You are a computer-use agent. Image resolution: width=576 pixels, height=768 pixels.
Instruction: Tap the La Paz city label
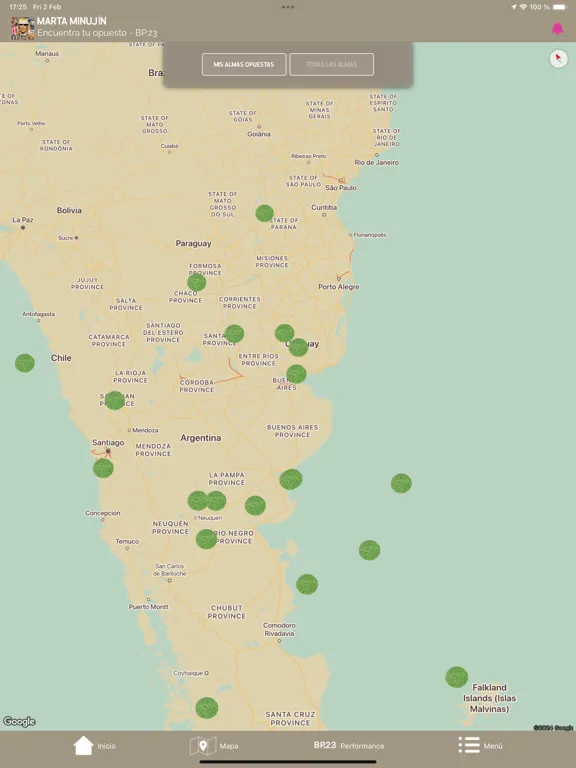[x=23, y=219]
